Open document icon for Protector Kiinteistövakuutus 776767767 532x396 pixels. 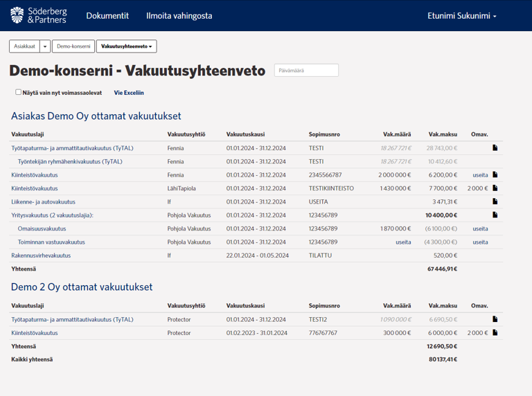click(x=495, y=332)
